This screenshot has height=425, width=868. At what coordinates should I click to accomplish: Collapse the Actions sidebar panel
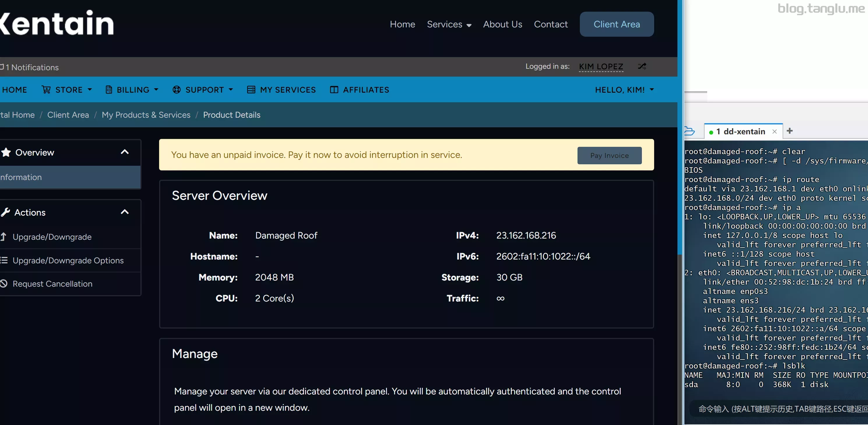point(125,212)
